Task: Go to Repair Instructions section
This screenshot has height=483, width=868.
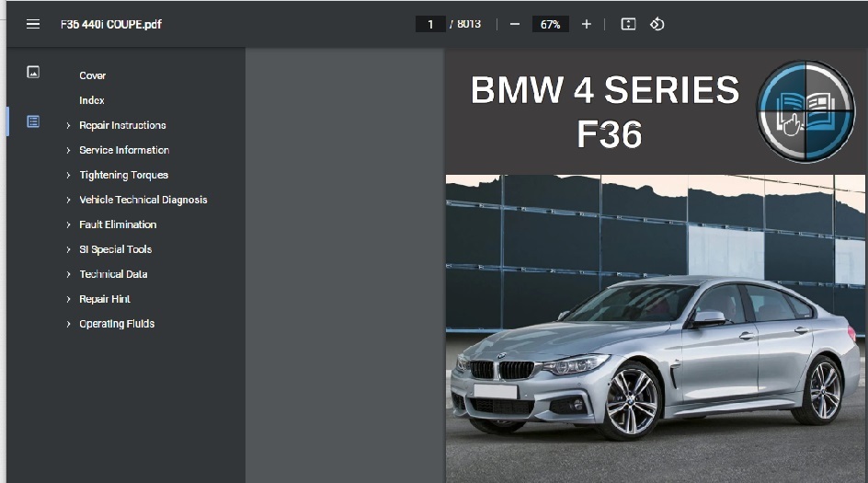Action: pyautogui.click(x=122, y=126)
